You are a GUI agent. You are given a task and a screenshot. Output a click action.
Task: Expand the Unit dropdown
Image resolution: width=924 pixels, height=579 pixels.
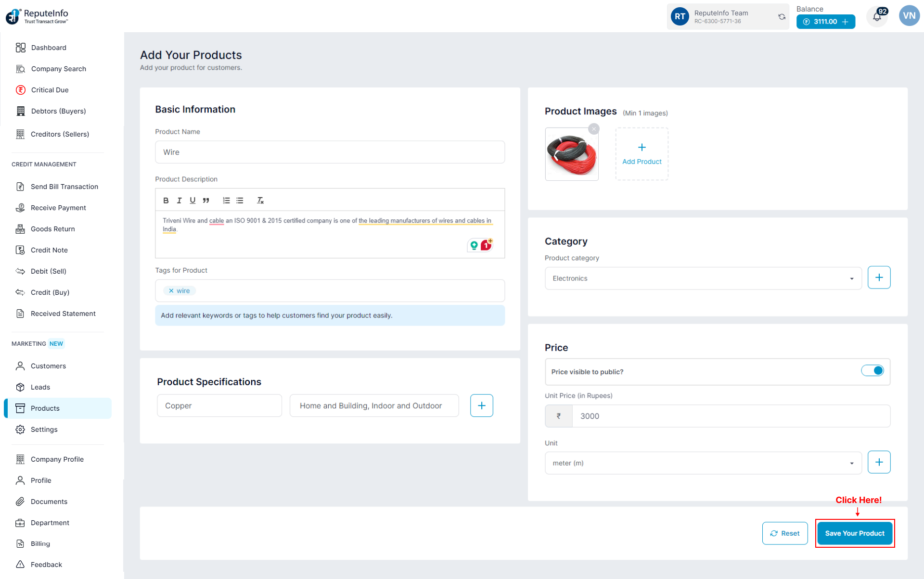coord(703,463)
